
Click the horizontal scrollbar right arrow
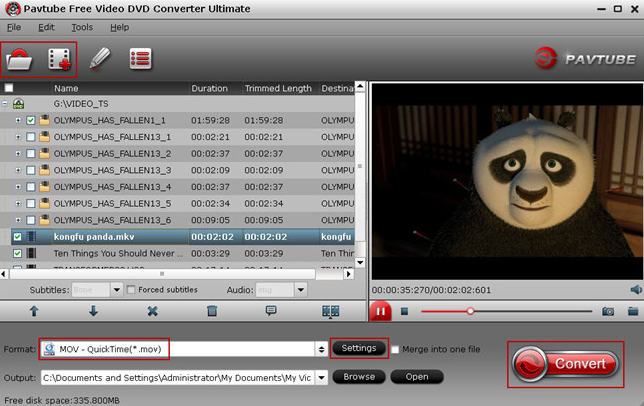tap(349, 273)
